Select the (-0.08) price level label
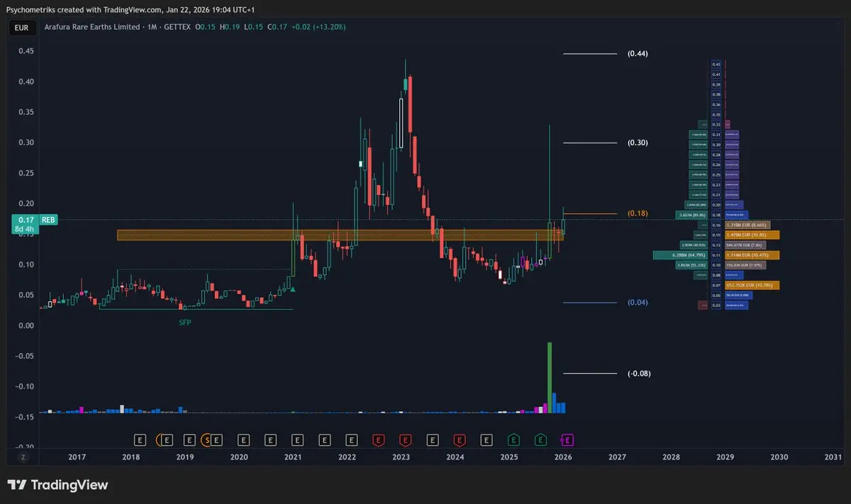Screen dimensions: 851x504 (x=639, y=374)
